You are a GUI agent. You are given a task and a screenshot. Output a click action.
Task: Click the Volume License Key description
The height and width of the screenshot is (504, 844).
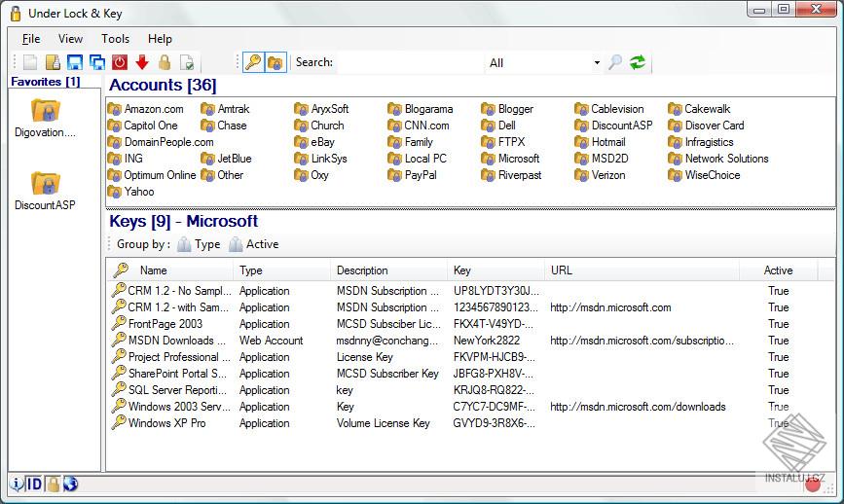click(384, 423)
